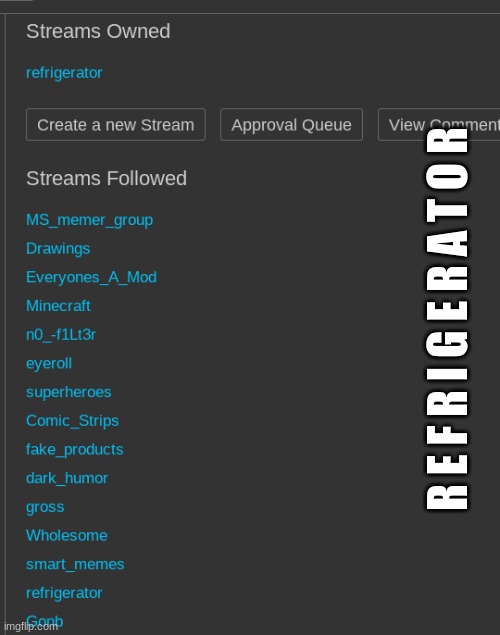This screenshot has width=500, height=635.
Task: Go to the Drawings stream
Action: tap(58, 249)
